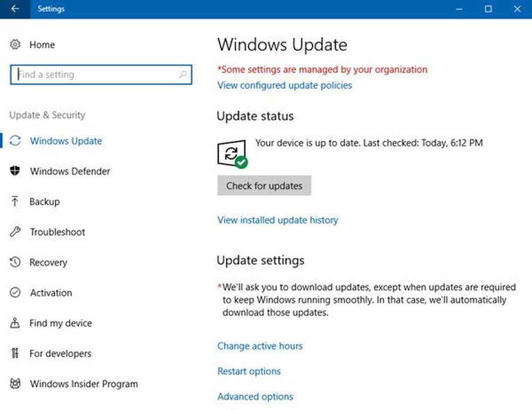
Task: Focus the Find a setting search box
Action: pyautogui.click(x=96, y=75)
